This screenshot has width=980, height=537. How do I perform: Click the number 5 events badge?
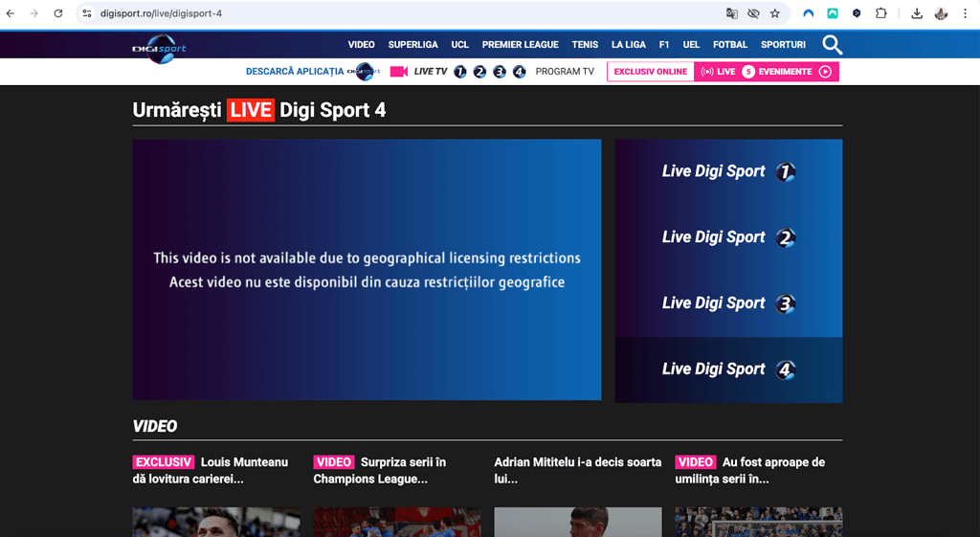tap(747, 72)
